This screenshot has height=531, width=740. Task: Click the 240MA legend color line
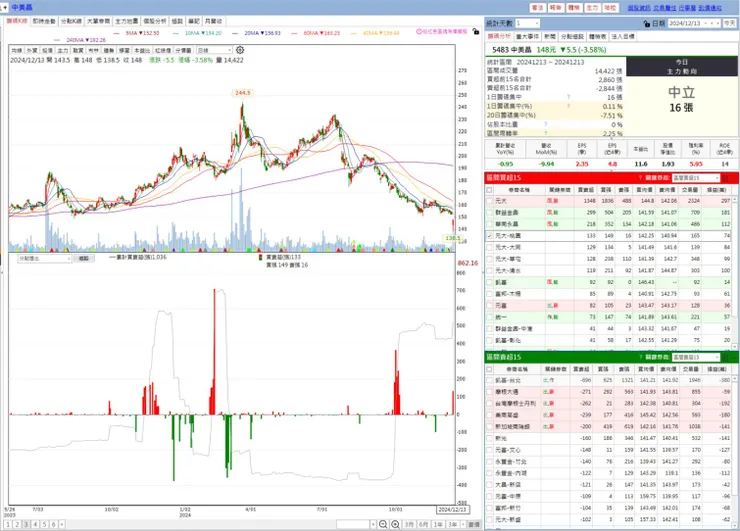[57, 41]
